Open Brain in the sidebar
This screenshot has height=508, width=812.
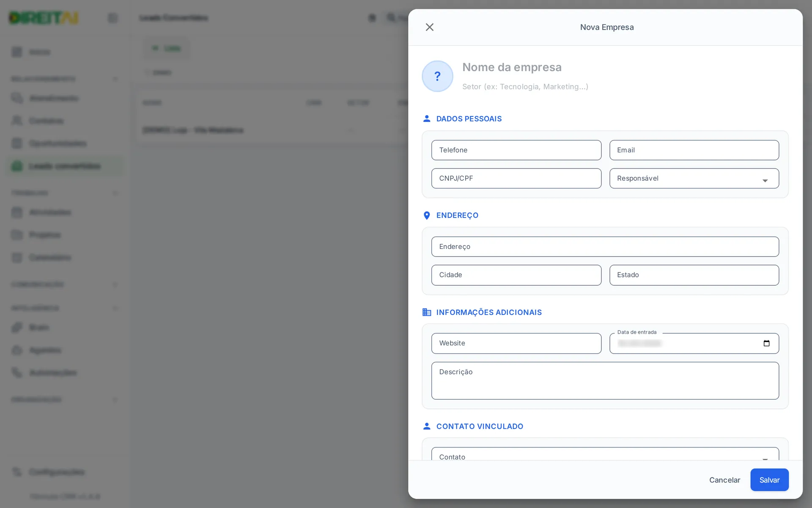point(64,327)
